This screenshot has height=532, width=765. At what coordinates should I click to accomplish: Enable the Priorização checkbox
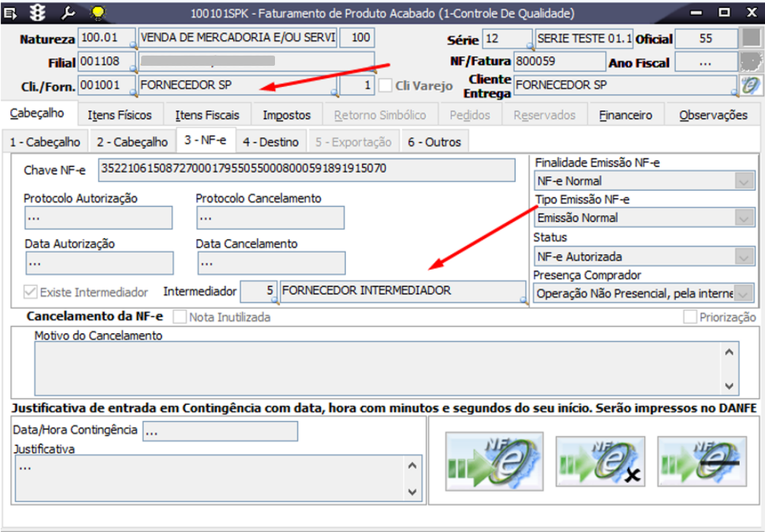[x=690, y=317]
